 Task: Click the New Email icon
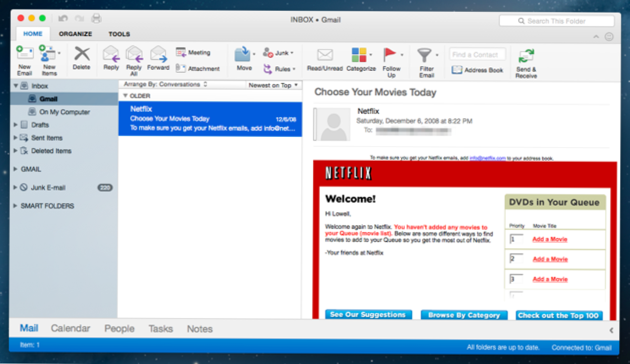24,54
